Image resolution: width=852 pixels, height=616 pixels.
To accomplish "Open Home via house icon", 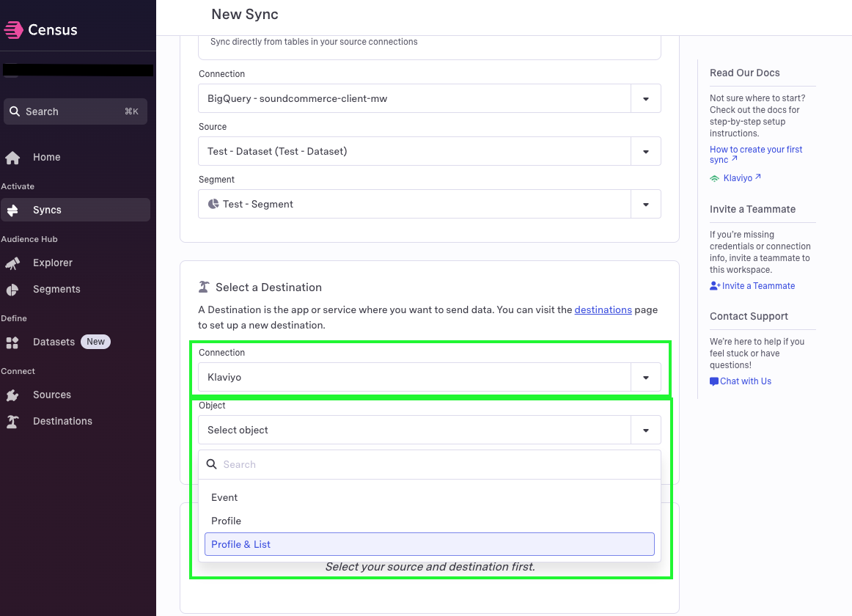I will tap(12, 158).
